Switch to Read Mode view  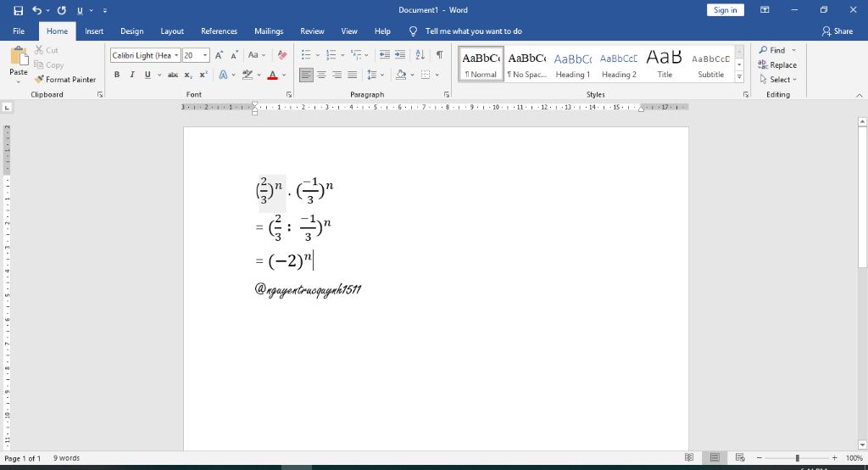tap(689, 458)
